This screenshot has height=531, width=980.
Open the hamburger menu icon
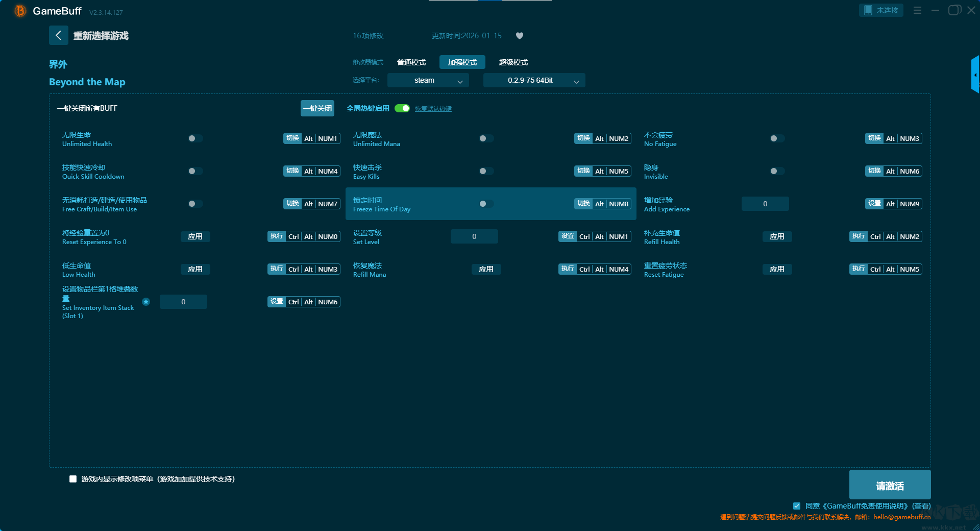click(917, 10)
